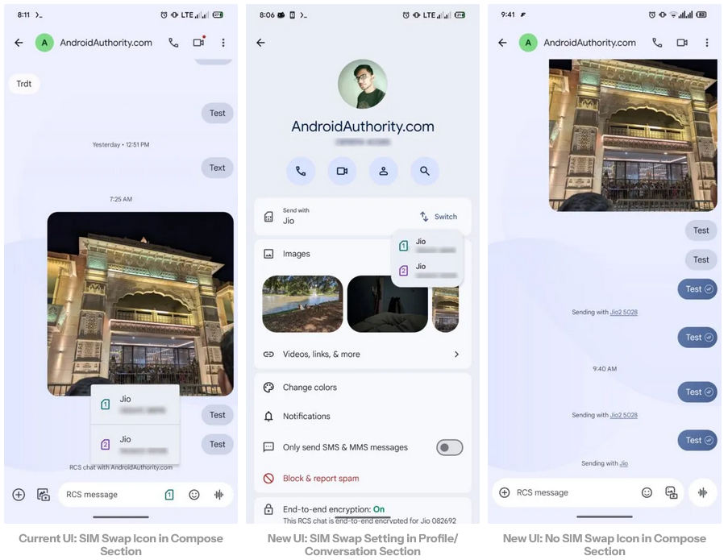
Task: Tap the voice call icon in the Current UI chat
Action: tap(173, 43)
